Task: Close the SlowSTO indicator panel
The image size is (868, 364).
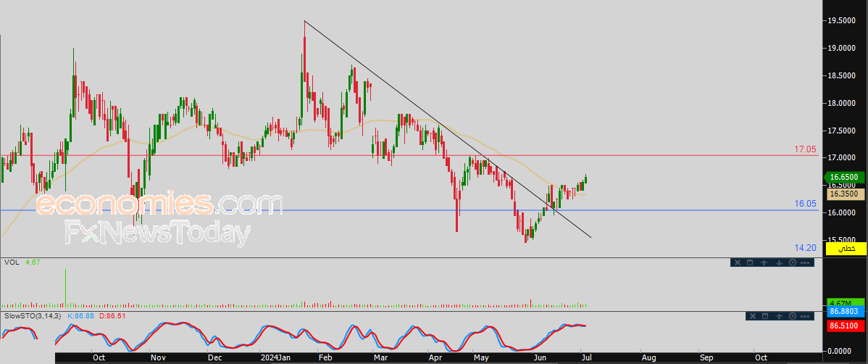Action: pos(752,316)
